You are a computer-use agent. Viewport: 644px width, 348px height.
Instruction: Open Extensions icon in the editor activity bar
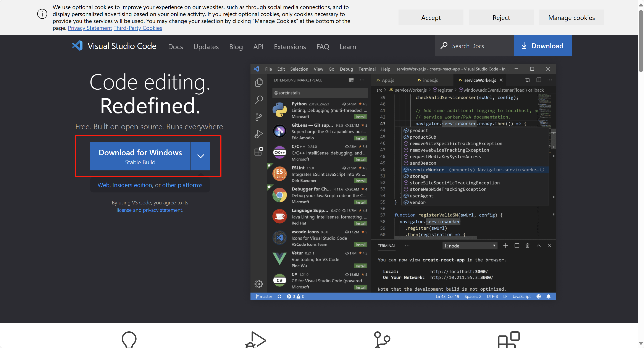[259, 151]
